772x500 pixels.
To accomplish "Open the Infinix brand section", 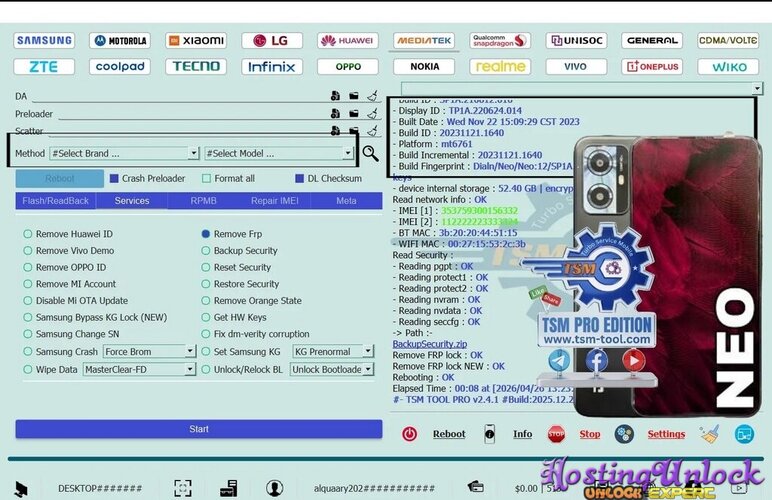I will point(272,66).
